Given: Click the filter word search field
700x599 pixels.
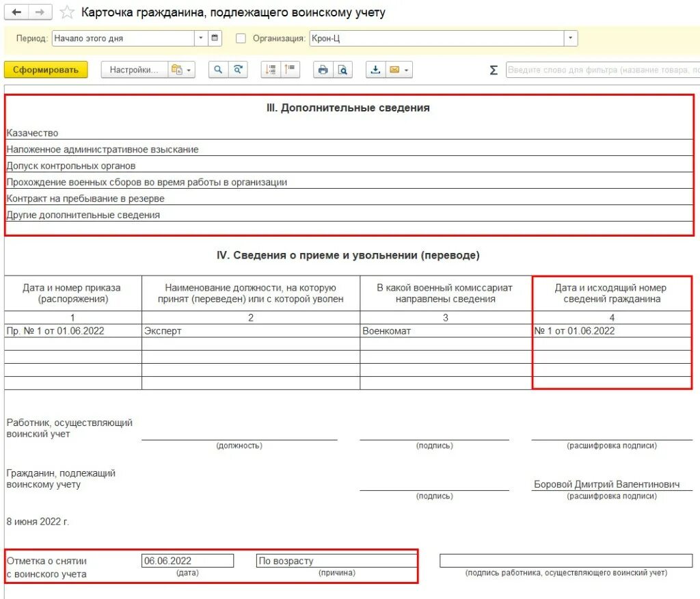Looking at the screenshot, I should coord(603,70).
